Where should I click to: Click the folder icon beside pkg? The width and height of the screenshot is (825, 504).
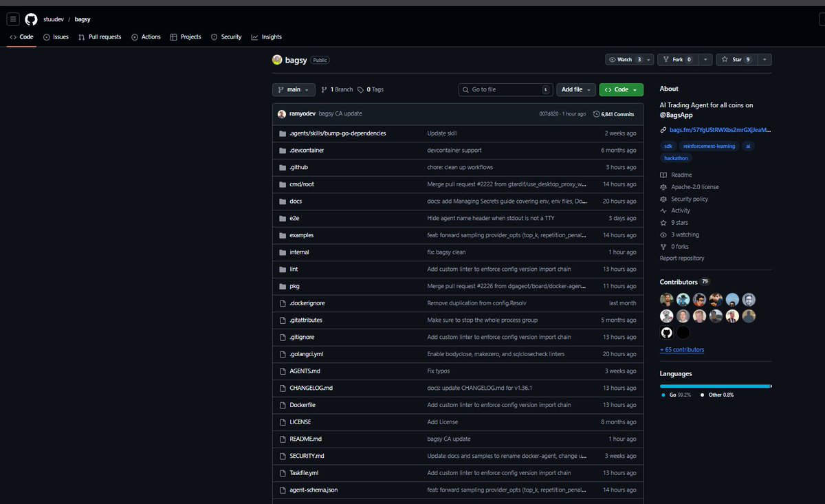click(x=282, y=286)
